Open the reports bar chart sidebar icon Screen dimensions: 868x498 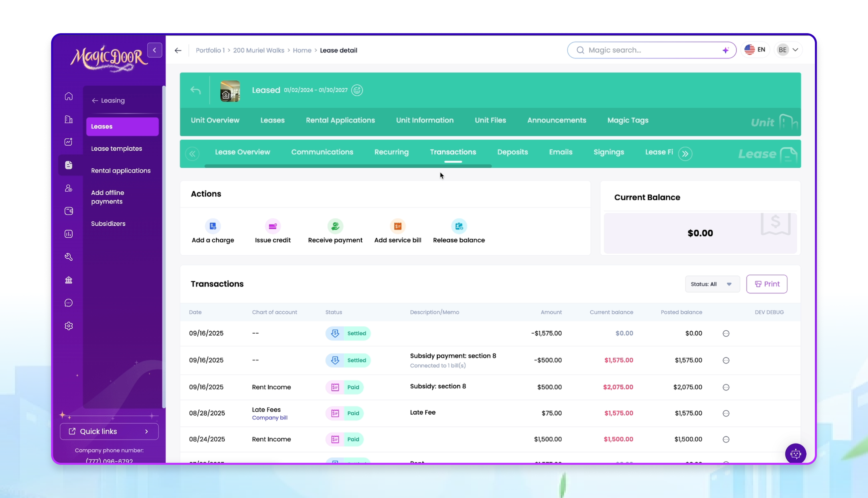[x=69, y=234]
